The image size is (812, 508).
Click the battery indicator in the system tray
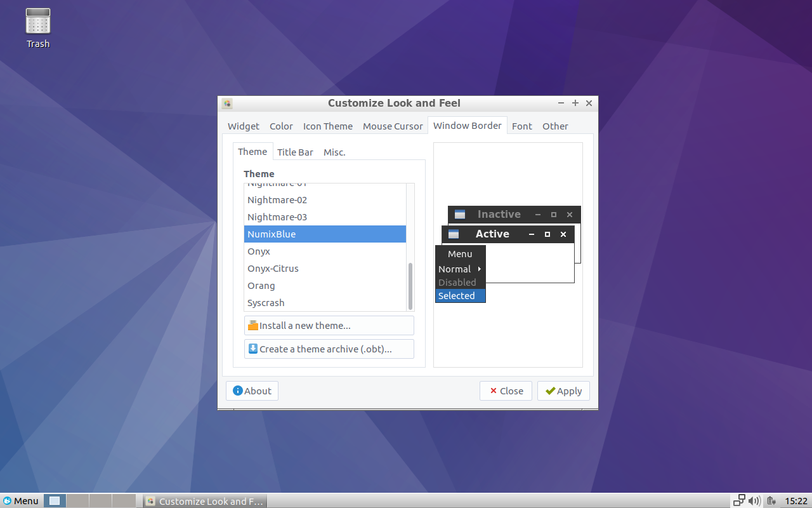point(771,500)
